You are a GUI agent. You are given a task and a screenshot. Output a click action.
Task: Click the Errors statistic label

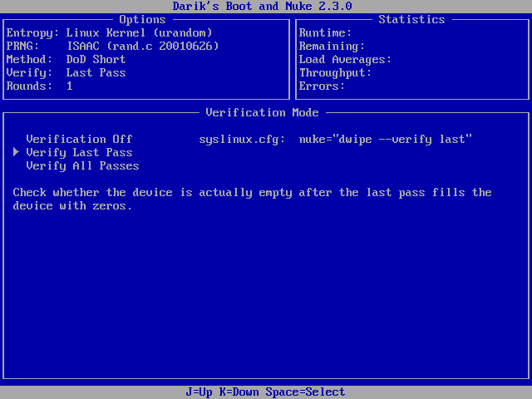click(322, 86)
